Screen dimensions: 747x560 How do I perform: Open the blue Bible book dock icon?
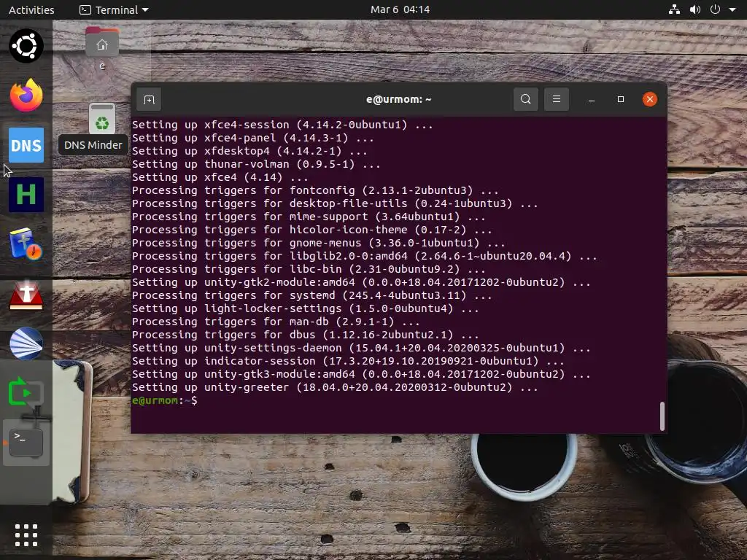26,244
